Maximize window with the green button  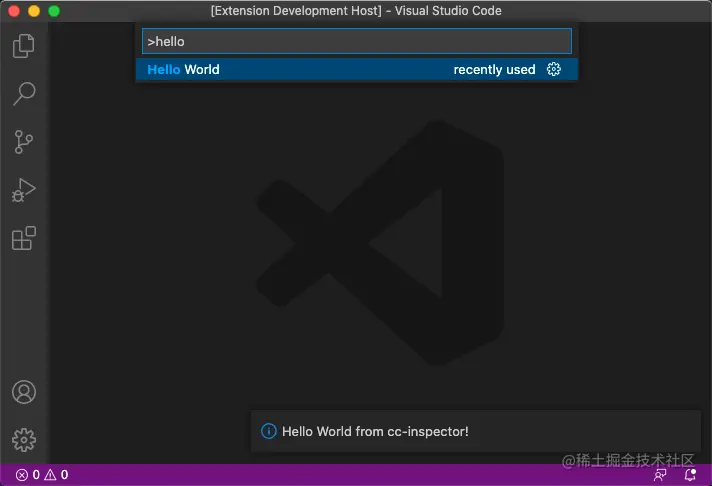point(54,11)
